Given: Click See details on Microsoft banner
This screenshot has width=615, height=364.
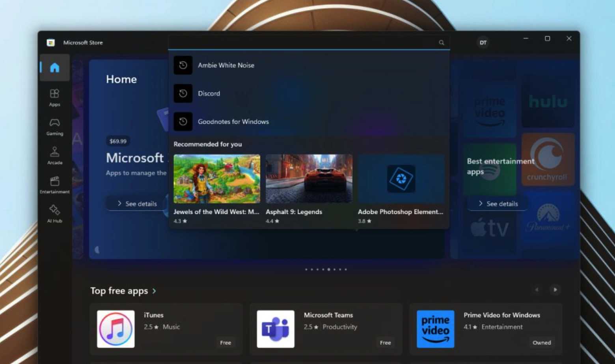Looking at the screenshot, I should (x=137, y=204).
